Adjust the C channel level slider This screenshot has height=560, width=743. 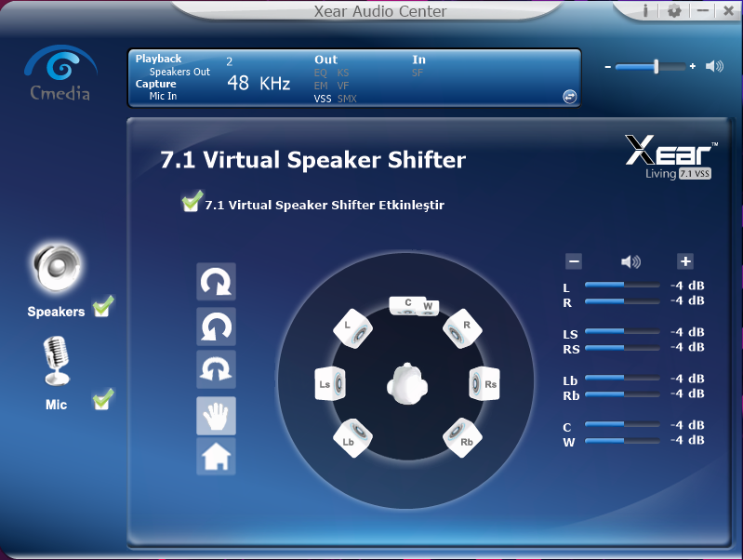[622, 424]
